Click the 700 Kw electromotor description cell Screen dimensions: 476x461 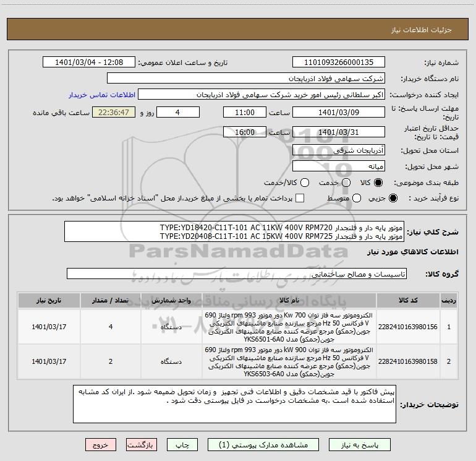click(289, 327)
